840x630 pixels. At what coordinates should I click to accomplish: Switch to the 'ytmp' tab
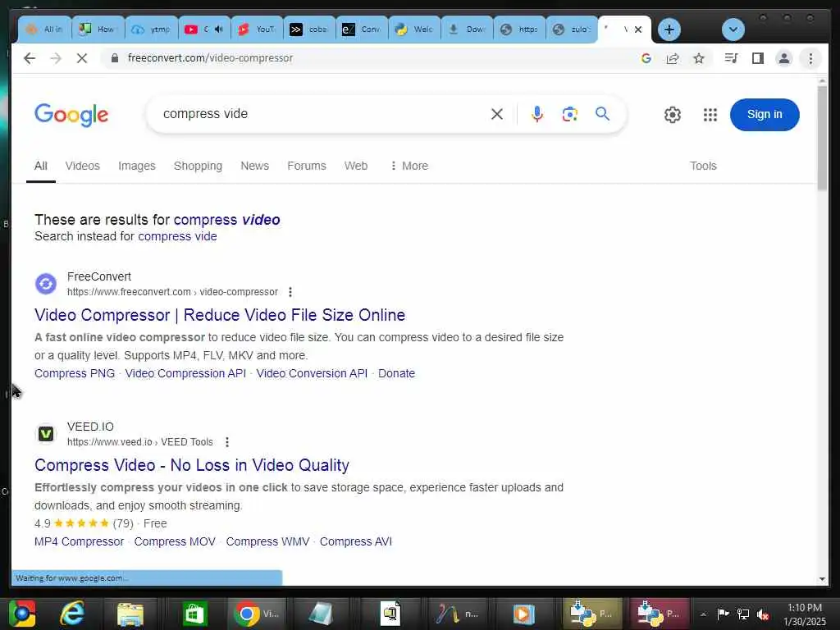coord(151,30)
